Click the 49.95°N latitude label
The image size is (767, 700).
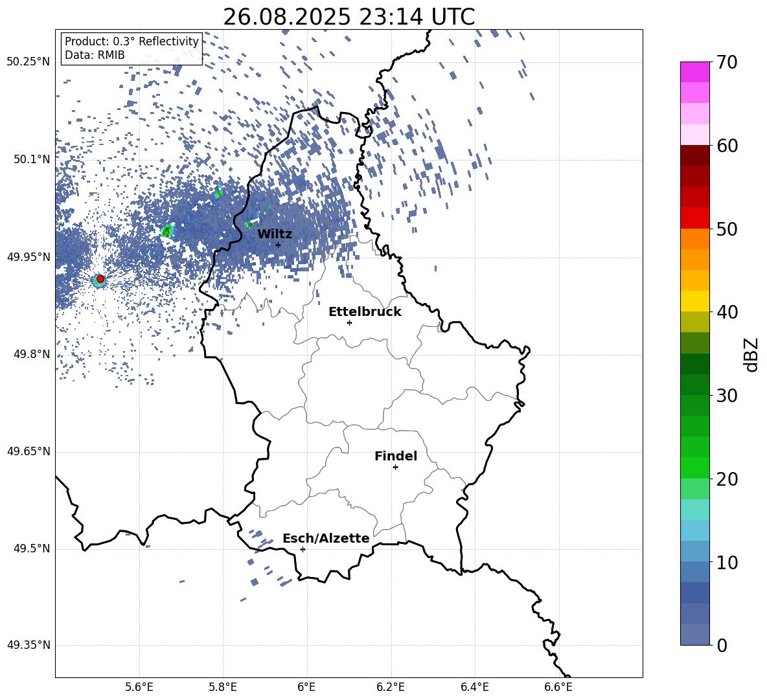tap(29, 256)
